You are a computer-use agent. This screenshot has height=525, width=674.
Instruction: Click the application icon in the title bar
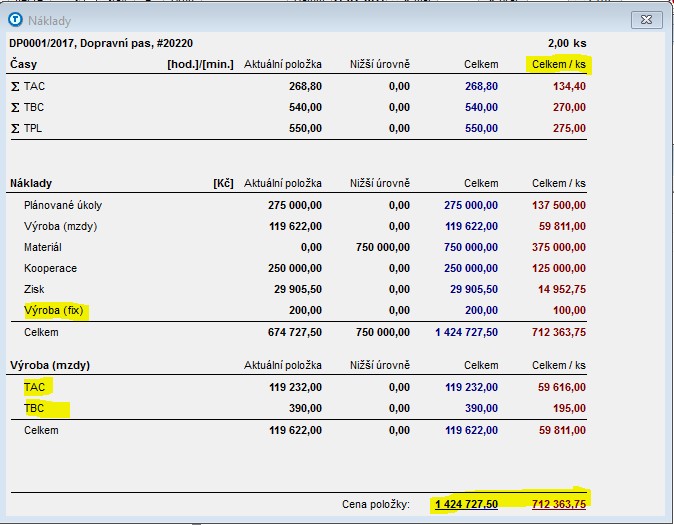pos(16,19)
